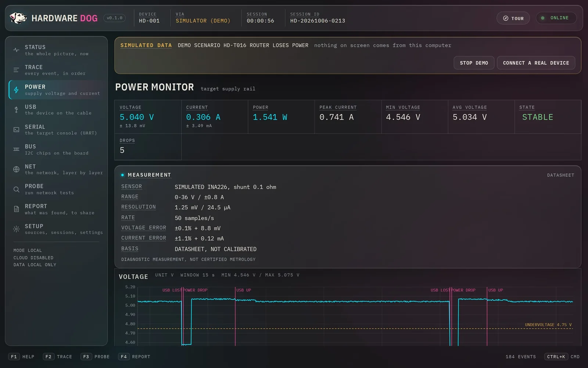Click the second POWER DROP chart marker

click(x=463, y=290)
